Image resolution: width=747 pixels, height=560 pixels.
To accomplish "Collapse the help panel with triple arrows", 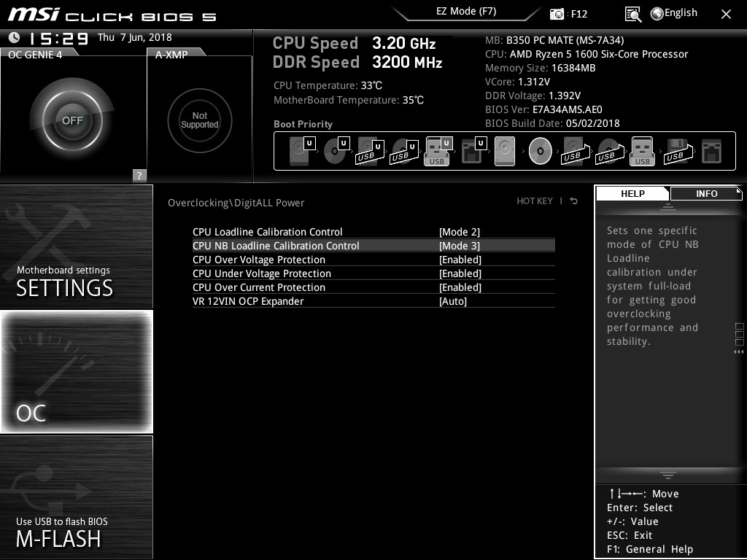I will click(738, 352).
